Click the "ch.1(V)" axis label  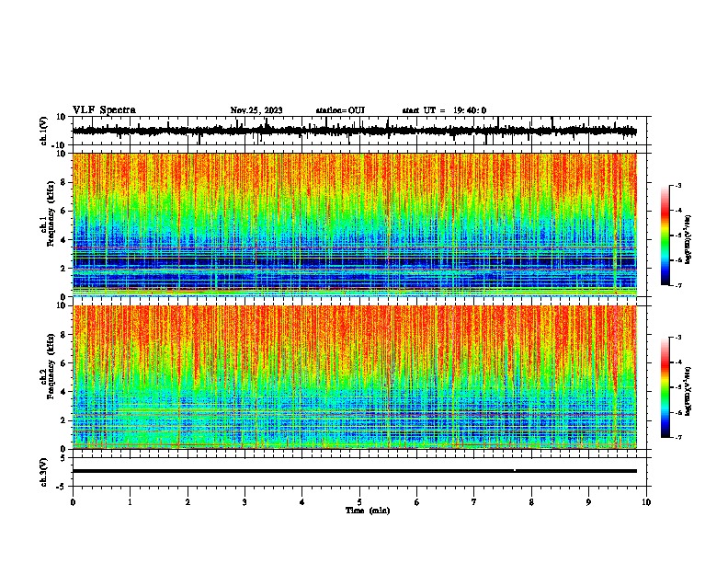(x=44, y=131)
